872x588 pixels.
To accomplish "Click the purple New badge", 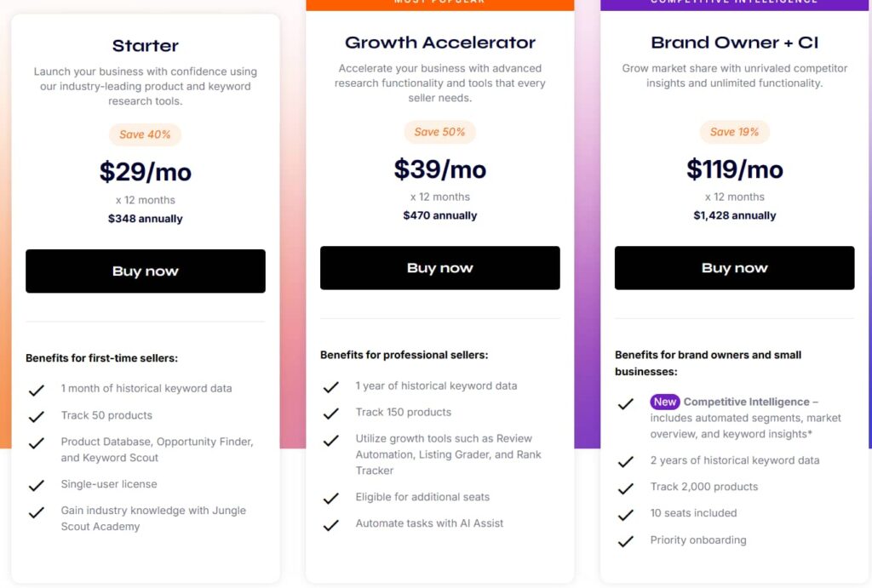I will [x=665, y=402].
